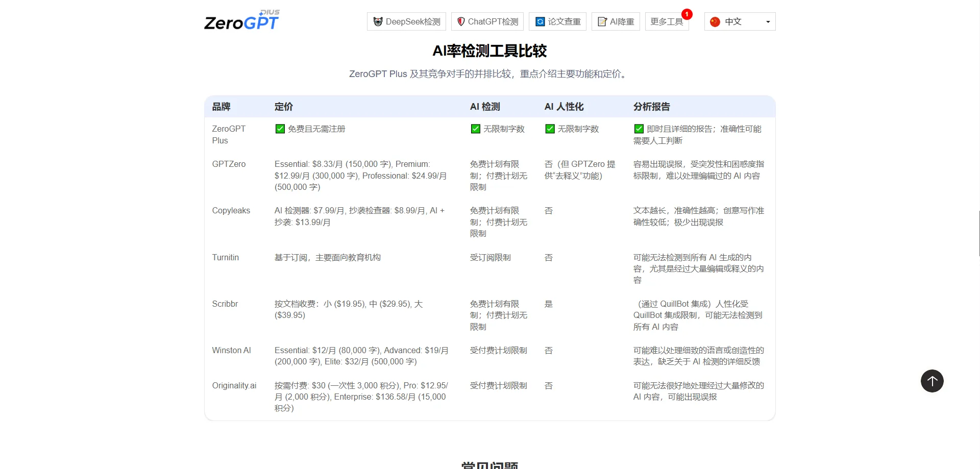Select the 论文查重 nav item
The height and width of the screenshot is (469, 980).
tap(557, 21)
